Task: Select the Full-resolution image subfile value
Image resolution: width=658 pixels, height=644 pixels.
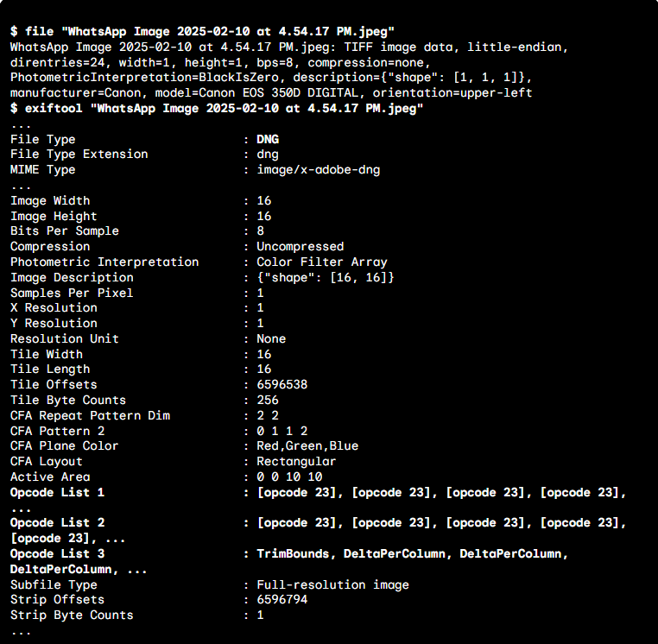Action: pyautogui.click(x=332, y=584)
